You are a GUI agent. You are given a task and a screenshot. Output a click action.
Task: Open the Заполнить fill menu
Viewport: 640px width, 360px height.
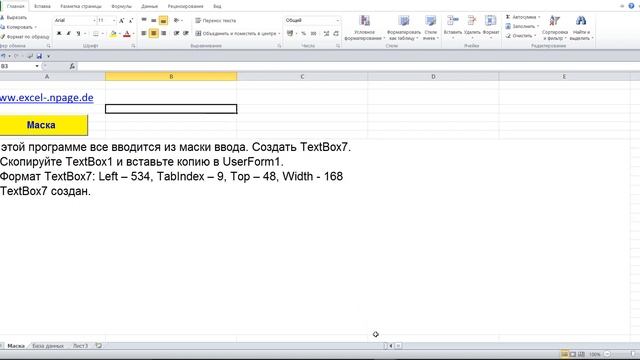(x=522, y=26)
